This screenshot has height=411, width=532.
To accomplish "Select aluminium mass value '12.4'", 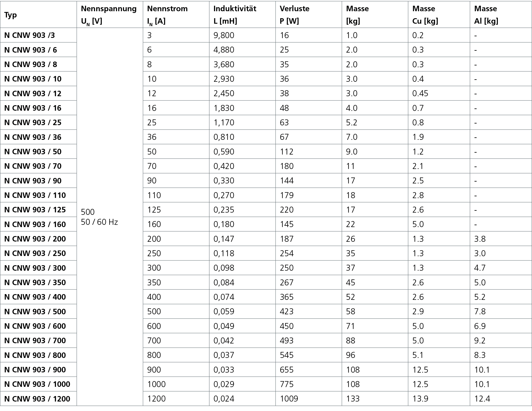I will [x=482, y=399].
